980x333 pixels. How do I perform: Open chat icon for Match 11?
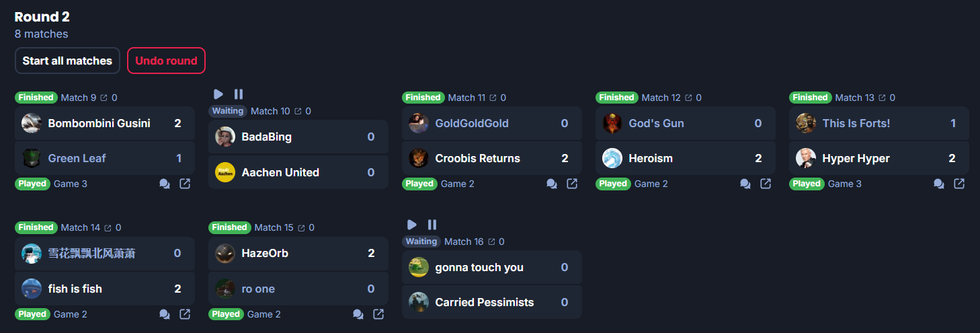552,184
